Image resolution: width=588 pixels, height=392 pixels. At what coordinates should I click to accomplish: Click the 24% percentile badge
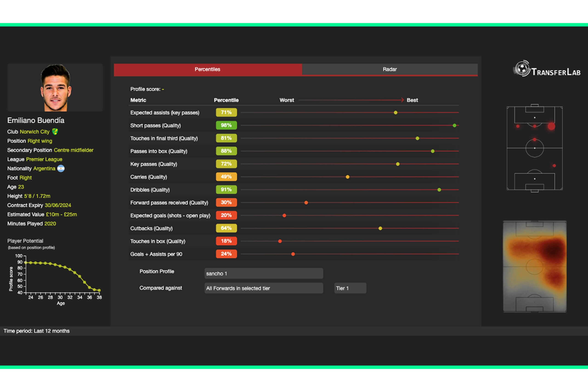(x=226, y=254)
